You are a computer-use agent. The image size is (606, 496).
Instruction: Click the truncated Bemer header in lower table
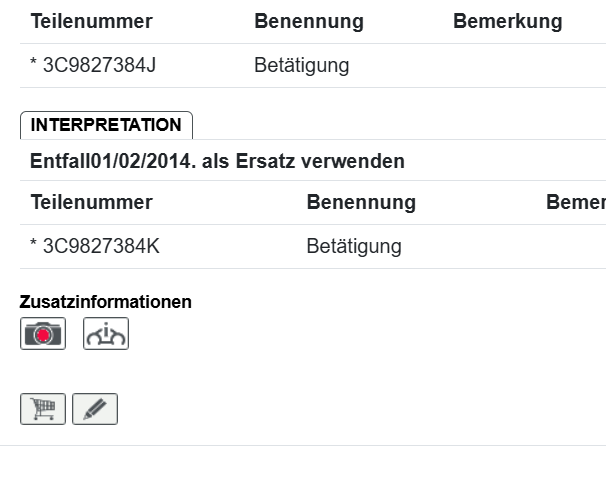coord(575,202)
